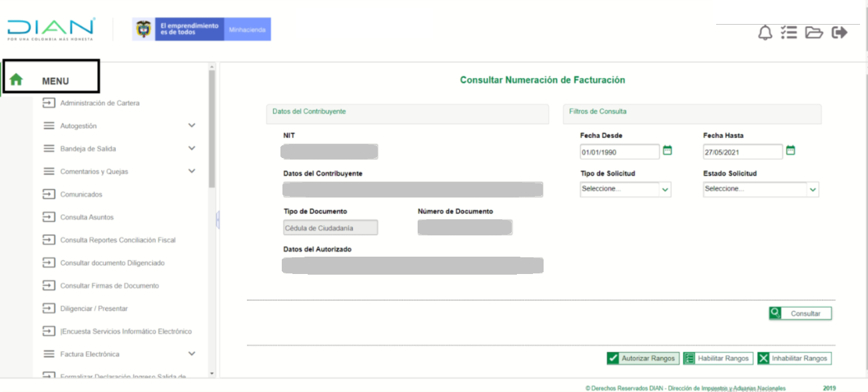The height and width of the screenshot is (392, 868).
Task: Open the task checklist icon
Action: [x=789, y=33]
